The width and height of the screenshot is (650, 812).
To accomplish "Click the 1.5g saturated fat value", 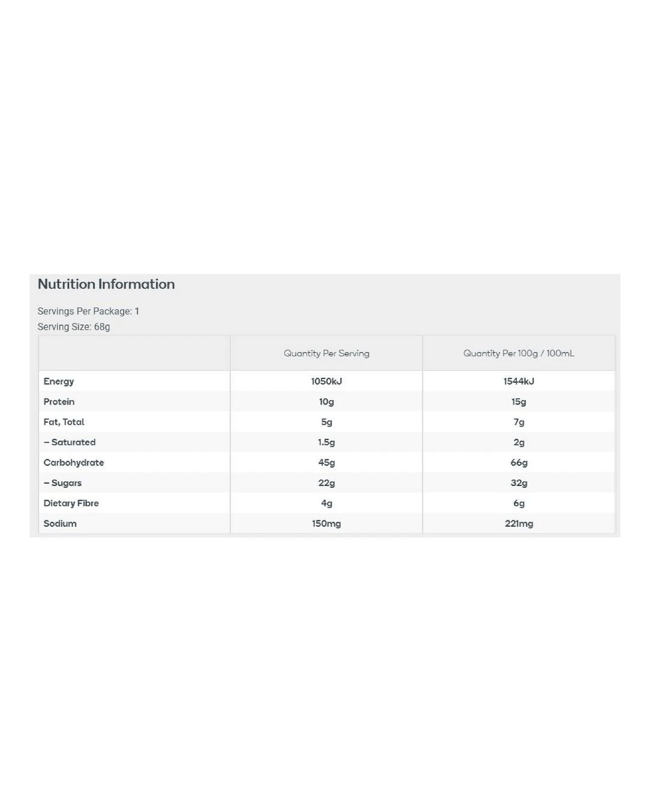I will pyautogui.click(x=326, y=442).
